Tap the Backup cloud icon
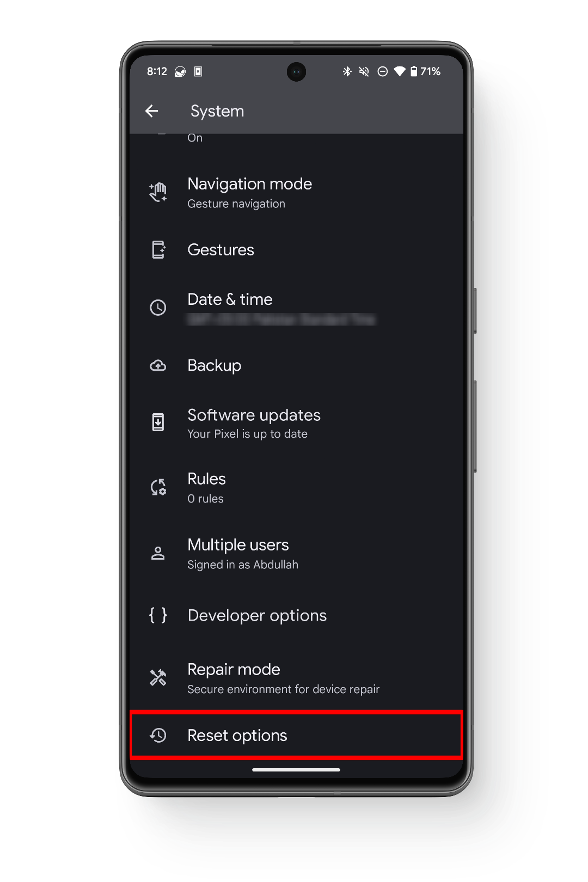The width and height of the screenshot is (588, 882). point(158,365)
